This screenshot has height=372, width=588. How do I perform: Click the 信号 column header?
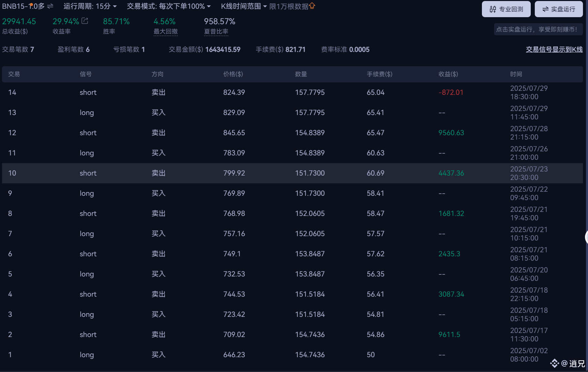click(x=86, y=74)
